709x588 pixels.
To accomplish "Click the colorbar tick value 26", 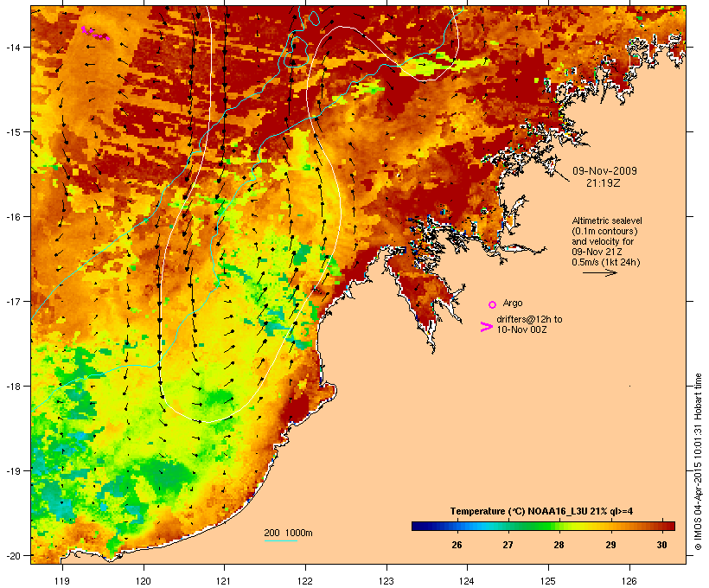I will [457, 545].
